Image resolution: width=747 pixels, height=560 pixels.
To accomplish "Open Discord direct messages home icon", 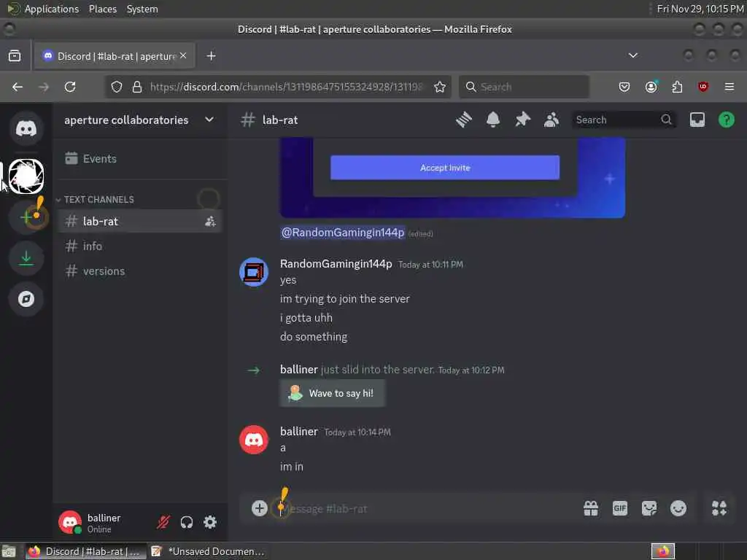I will point(26,128).
